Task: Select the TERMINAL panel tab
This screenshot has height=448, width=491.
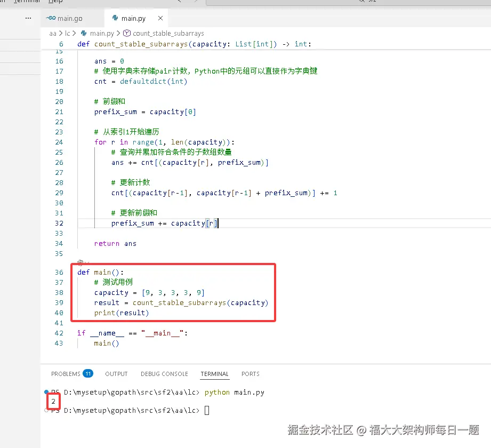Action: click(214, 374)
